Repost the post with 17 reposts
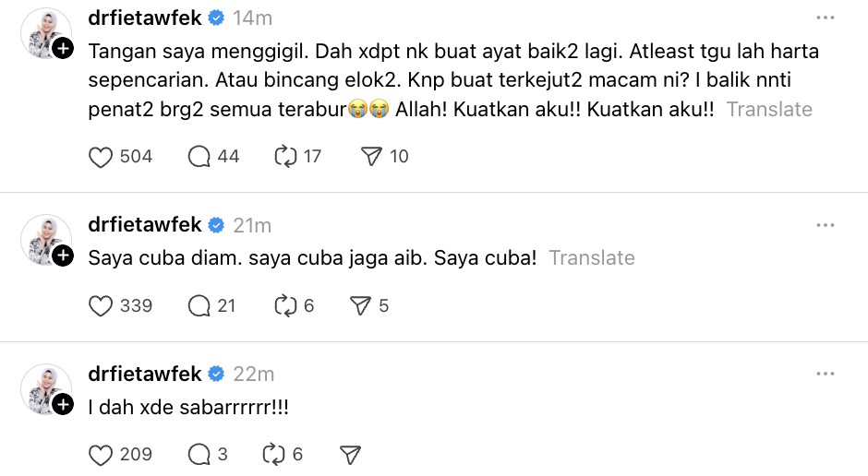Image resolution: width=868 pixels, height=476 pixels. point(285,157)
